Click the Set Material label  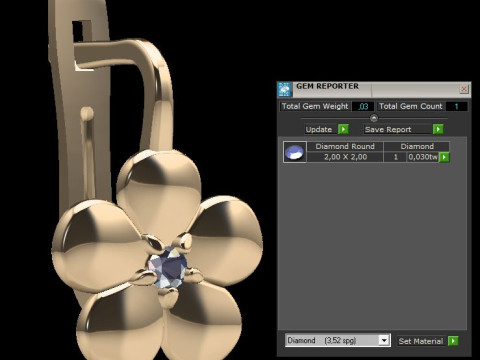tap(421, 341)
